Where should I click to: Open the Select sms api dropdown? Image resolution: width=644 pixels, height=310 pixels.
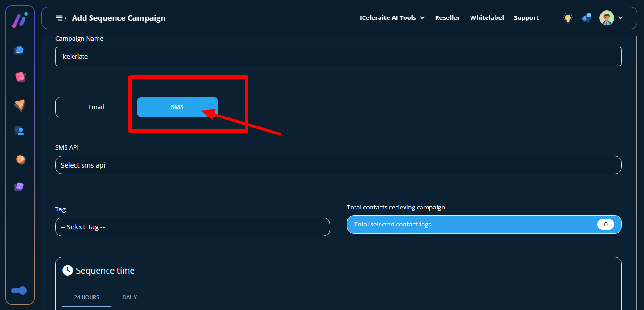(338, 165)
